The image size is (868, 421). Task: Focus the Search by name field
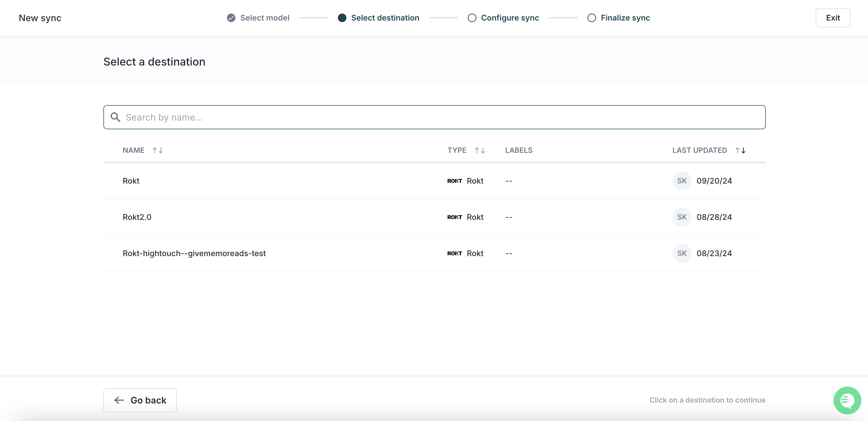pyautogui.click(x=434, y=117)
